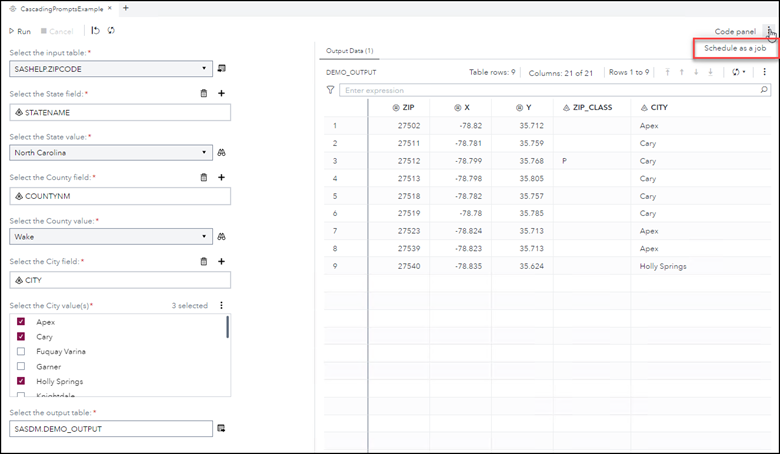
Task: Select X cell -78.835
Action: 461,266
